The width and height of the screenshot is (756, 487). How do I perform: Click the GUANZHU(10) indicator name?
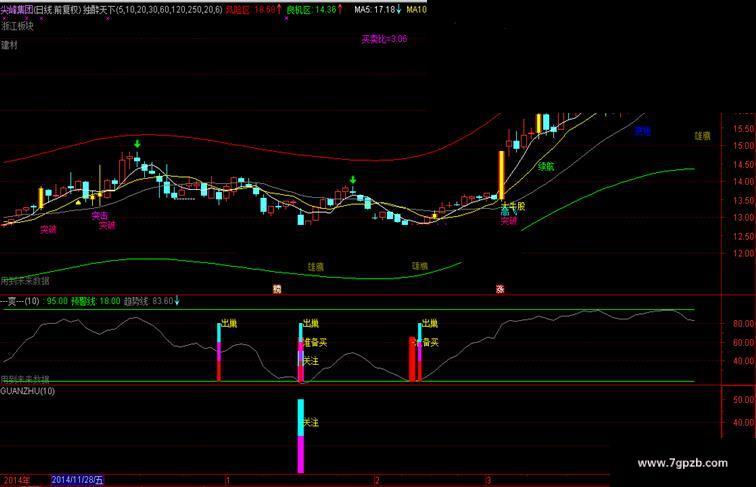click(x=27, y=391)
